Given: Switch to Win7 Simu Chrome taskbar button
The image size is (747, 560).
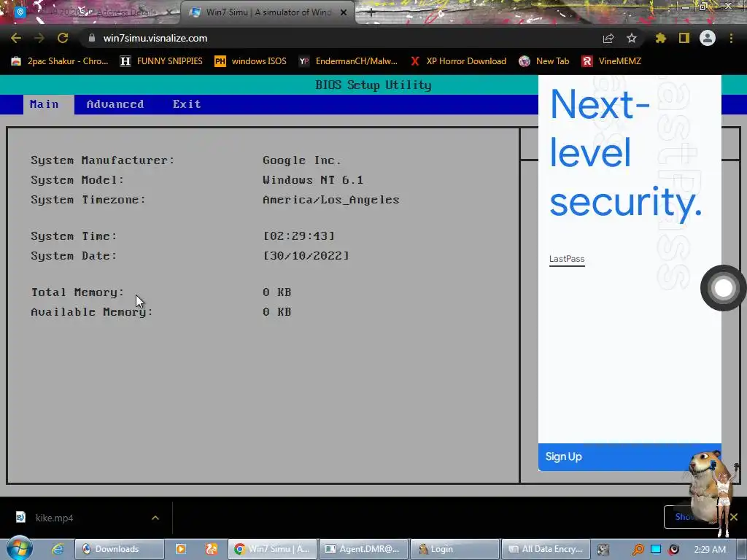Looking at the screenshot, I should click(273, 549).
